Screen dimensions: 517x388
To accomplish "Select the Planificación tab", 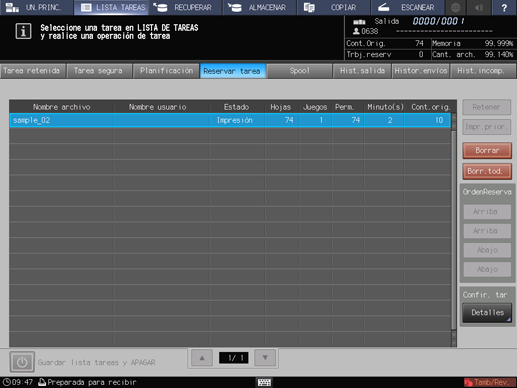I will [166, 71].
